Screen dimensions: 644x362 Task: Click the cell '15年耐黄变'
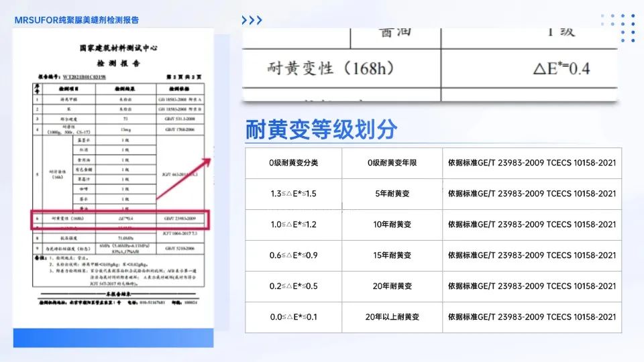click(x=392, y=255)
